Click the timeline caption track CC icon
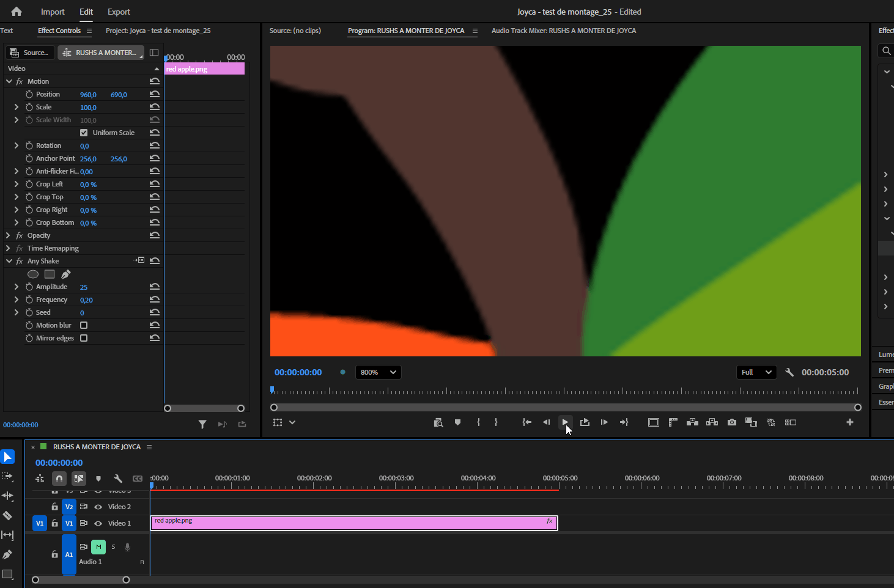894x588 pixels. [138, 479]
